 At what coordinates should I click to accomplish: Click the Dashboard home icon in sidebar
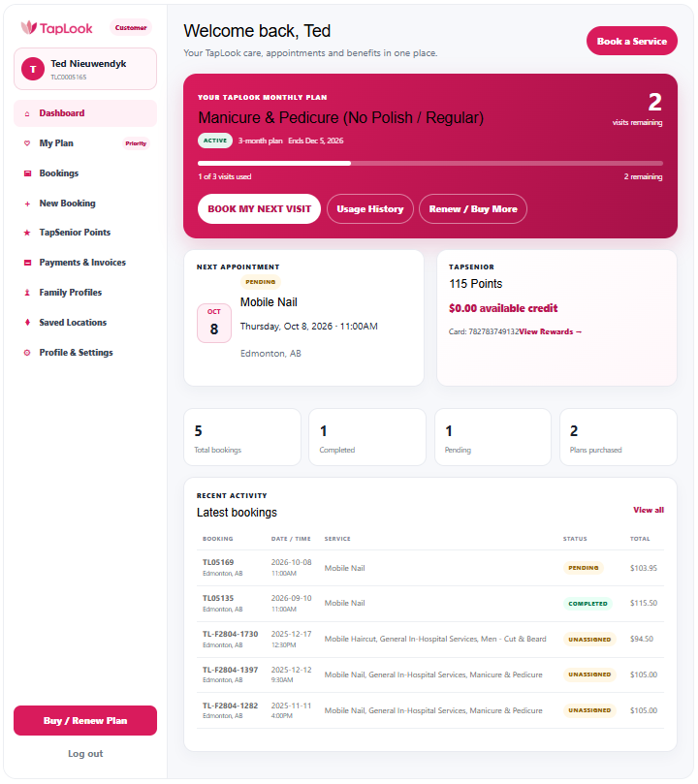pos(27,114)
